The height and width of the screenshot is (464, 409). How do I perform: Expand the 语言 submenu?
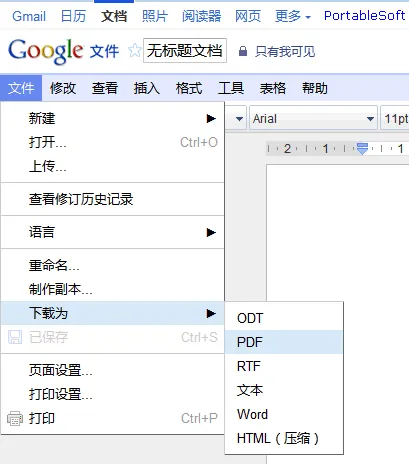112,232
